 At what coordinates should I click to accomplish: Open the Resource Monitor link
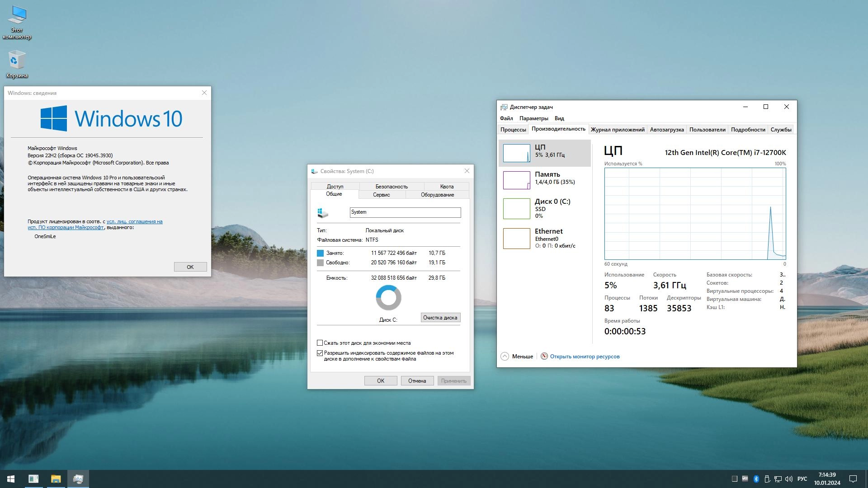coord(584,357)
